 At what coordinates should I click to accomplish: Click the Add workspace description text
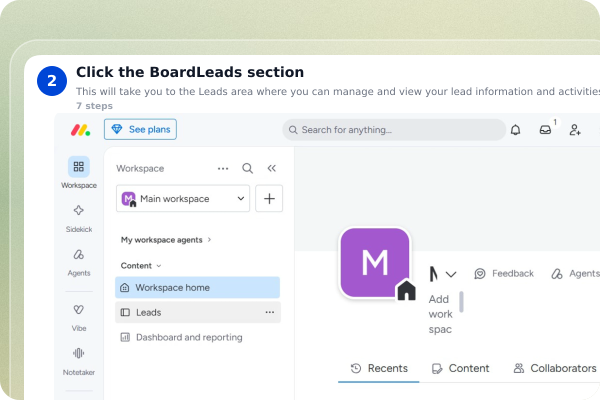point(441,314)
